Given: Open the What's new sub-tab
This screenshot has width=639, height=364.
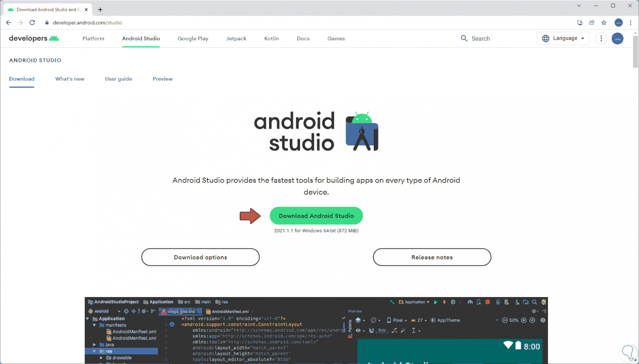Looking at the screenshot, I should tap(70, 79).
